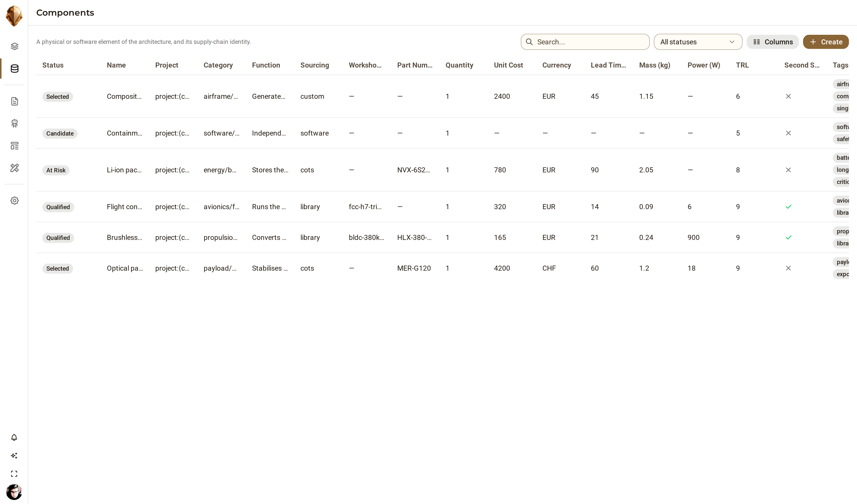Viewport: 857px width, 504px height.
Task: Sort by Currency column header
Action: point(556,65)
